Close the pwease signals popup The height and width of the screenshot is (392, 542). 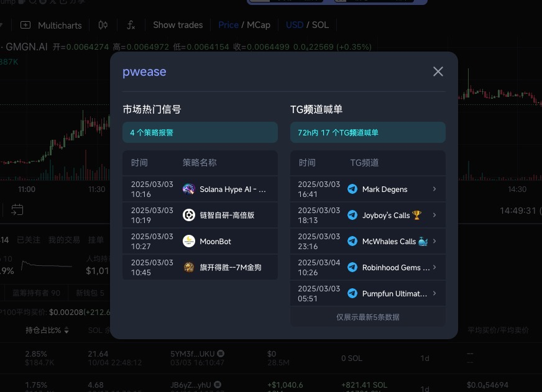438,71
